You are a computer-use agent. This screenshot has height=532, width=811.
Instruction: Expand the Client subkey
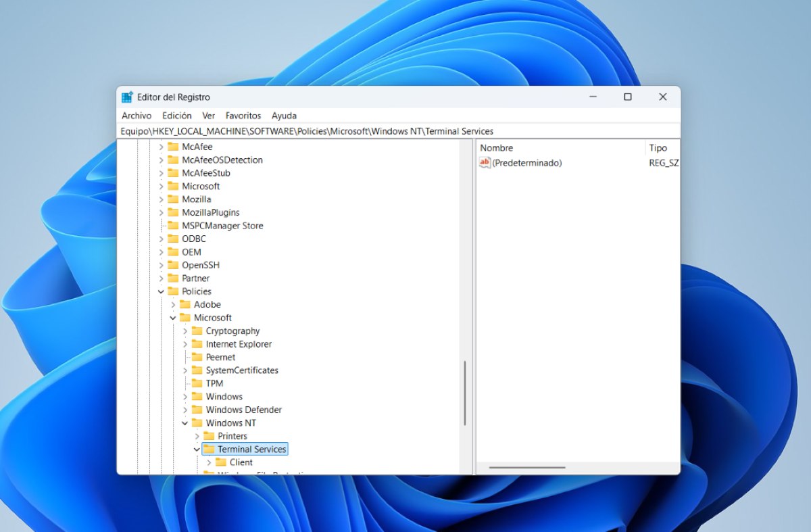click(209, 462)
